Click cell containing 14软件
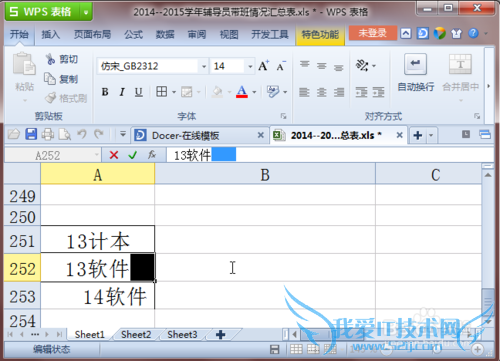 (98, 296)
